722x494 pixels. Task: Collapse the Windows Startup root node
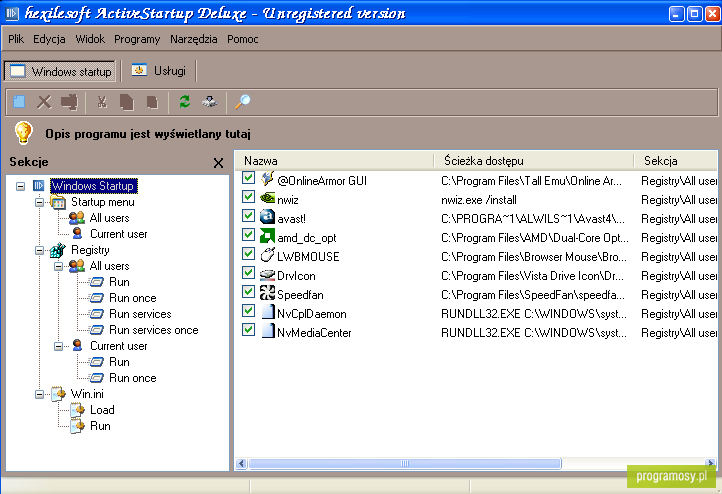tap(20, 186)
